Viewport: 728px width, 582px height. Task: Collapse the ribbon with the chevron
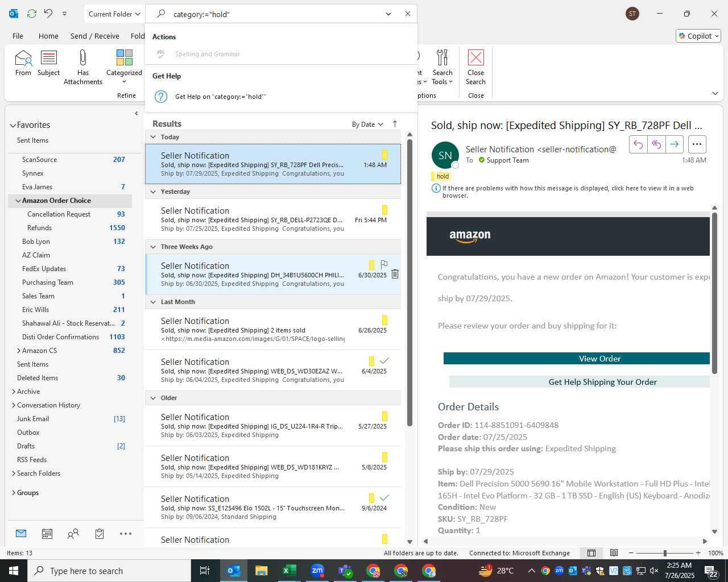715,93
